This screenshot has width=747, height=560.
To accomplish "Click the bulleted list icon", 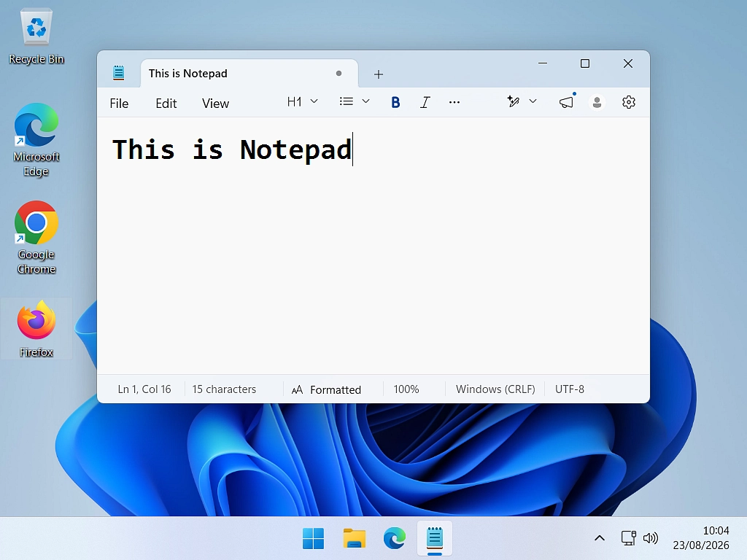I will [347, 101].
